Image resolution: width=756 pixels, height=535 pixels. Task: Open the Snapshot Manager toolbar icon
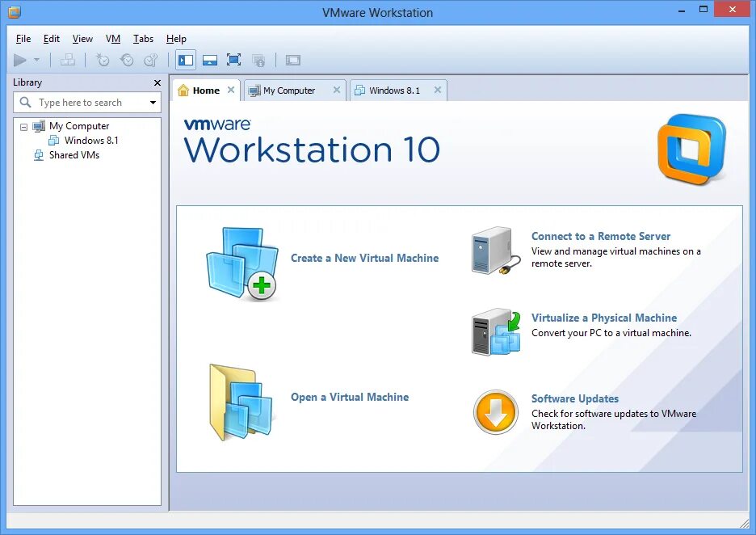point(151,60)
